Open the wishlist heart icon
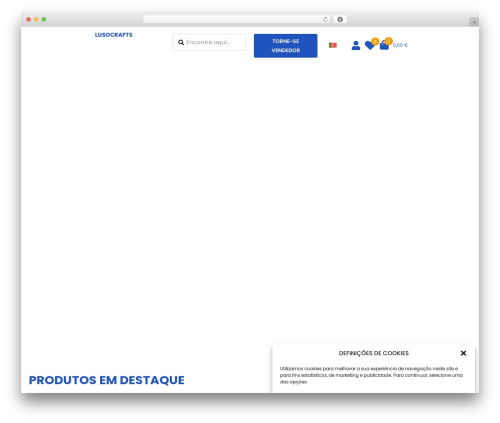The width and height of the screenshot is (500, 423). 369,45
